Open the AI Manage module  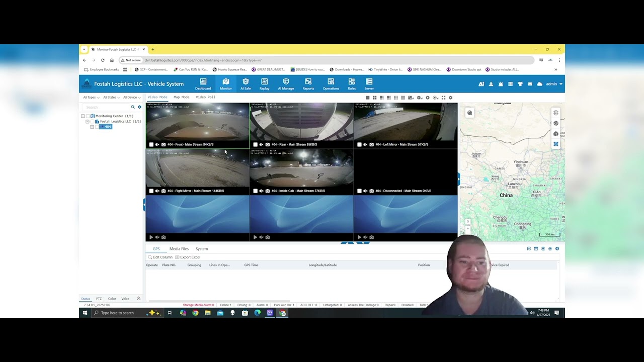coord(286,84)
